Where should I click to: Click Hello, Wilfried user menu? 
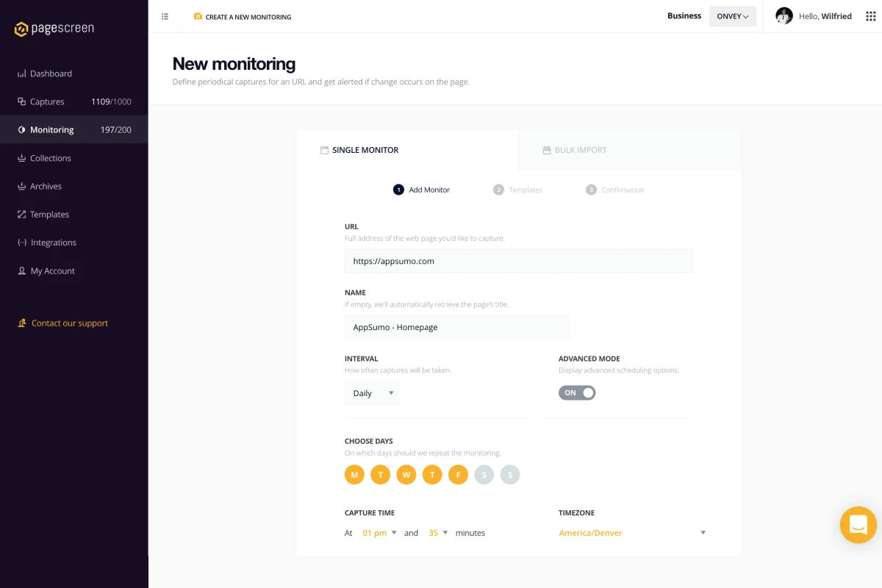825,16
